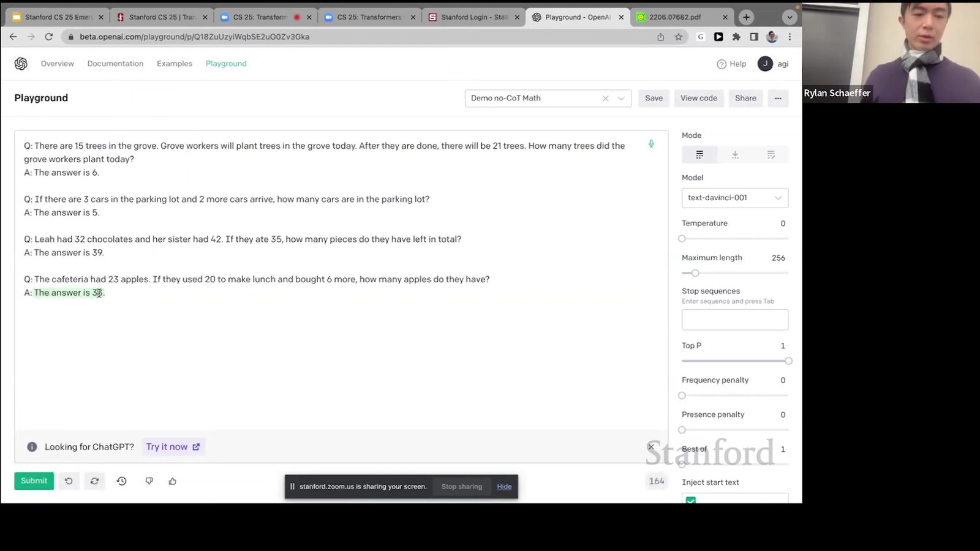The height and width of the screenshot is (551, 980).
Task: Click the text "A: The answer is 39."
Action: click(64, 253)
